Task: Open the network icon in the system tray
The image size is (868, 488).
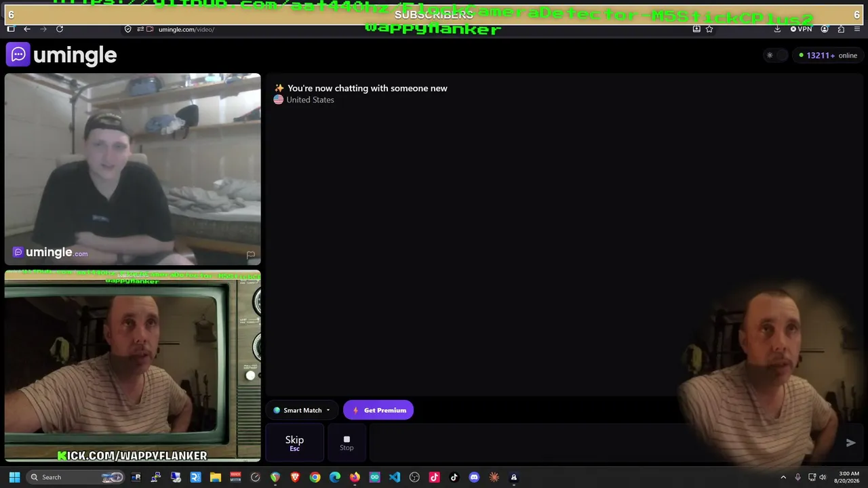Action: pyautogui.click(x=812, y=477)
